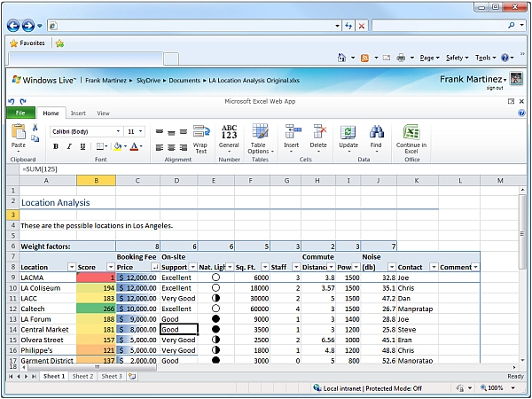The height and width of the screenshot is (399, 532).
Task: Toggle Underline formatting
Action: point(82,146)
